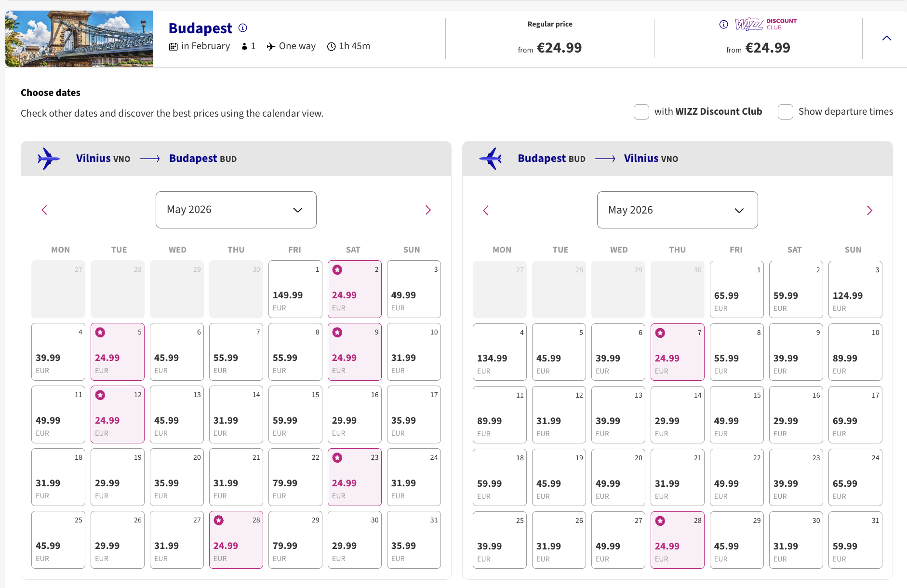
Task: Go to next month in Vilnius–Budapest calendar
Action: tap(427, 210)
